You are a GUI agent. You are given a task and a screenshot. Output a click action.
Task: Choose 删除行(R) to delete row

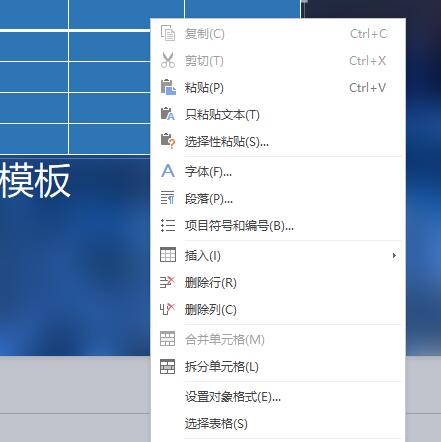coord(278,283)
